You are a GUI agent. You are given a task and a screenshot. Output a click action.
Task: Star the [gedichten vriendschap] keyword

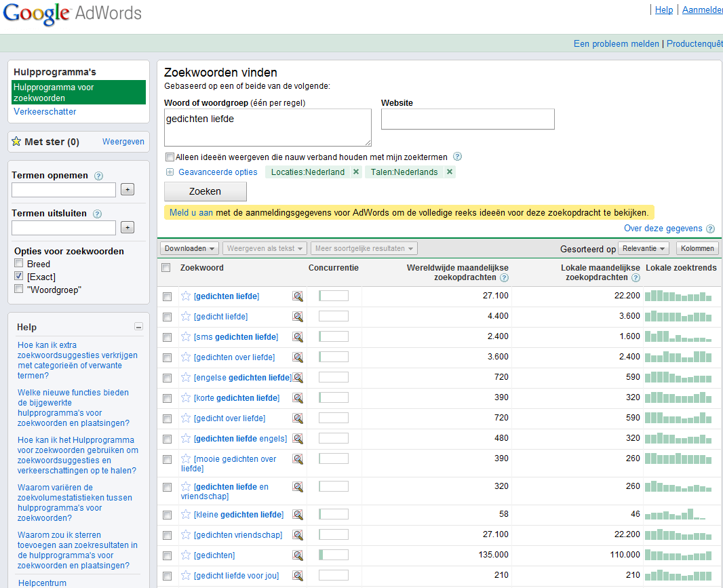click(186, 534)
